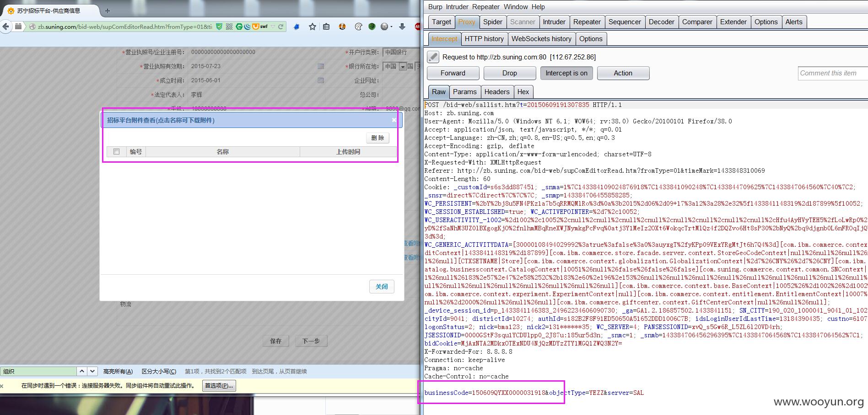Viewport: 868px width, 415px height.
Task: Open the bookmarks list icon in Firefox
Action: coord(326,27)
